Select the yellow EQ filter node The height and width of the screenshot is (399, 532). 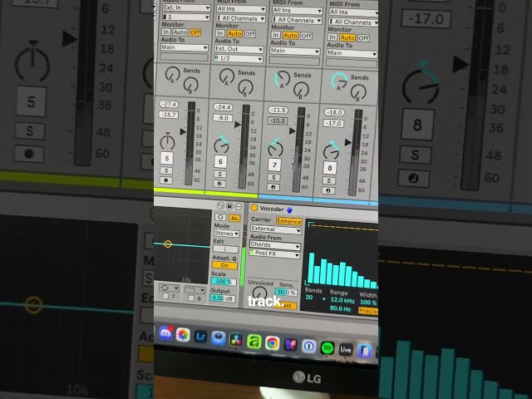[x=168, y=244]
